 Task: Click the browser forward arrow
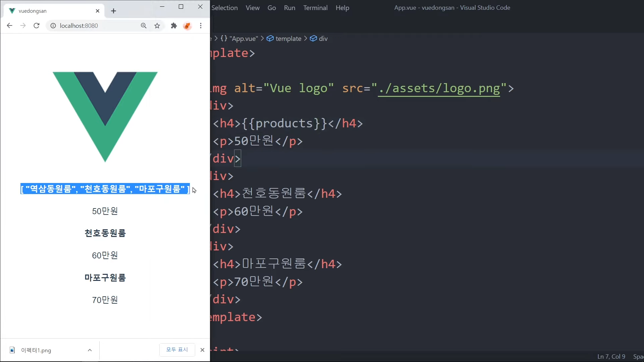tap(23, 26)
